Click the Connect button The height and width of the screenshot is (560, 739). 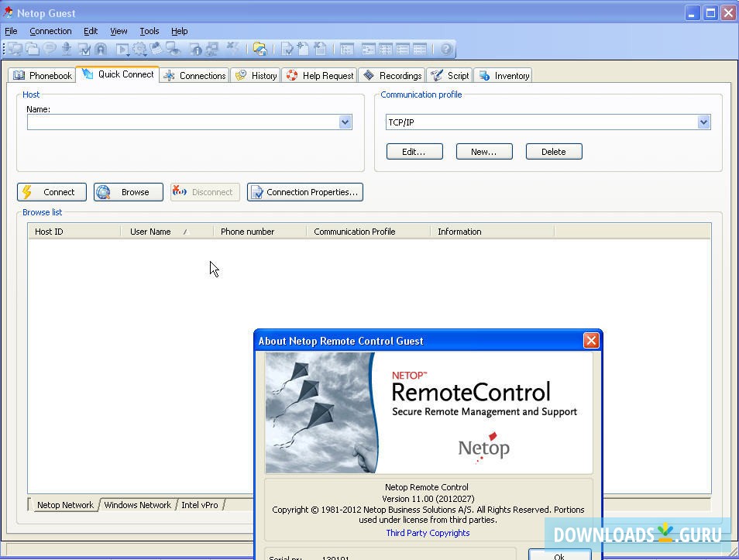coord(51,191)
